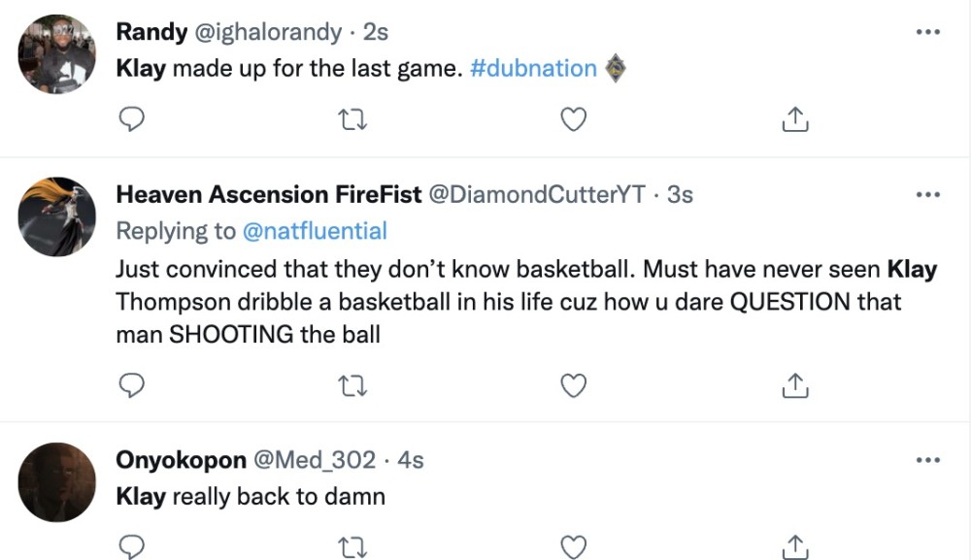Open Randy's profile picture

pyautogui.click(x=57, y=54)
